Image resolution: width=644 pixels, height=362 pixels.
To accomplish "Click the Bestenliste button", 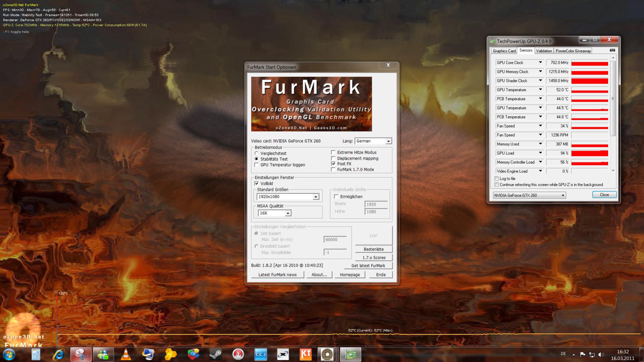I will tap(374, 249).
